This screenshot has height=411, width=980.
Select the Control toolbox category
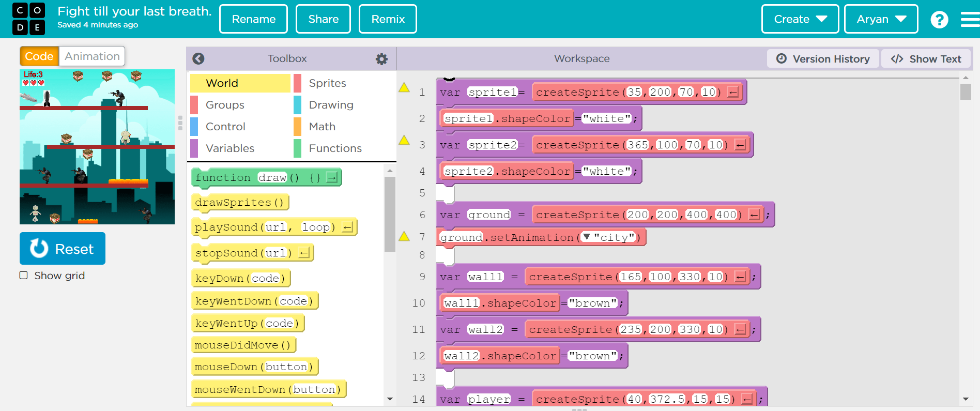pyautogui.click(x=240, y=127)
